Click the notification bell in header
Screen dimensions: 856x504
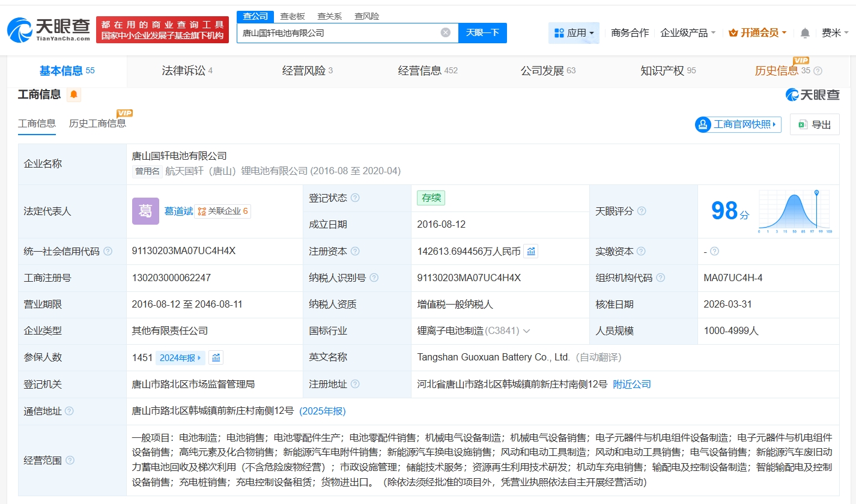pos(805,33)
